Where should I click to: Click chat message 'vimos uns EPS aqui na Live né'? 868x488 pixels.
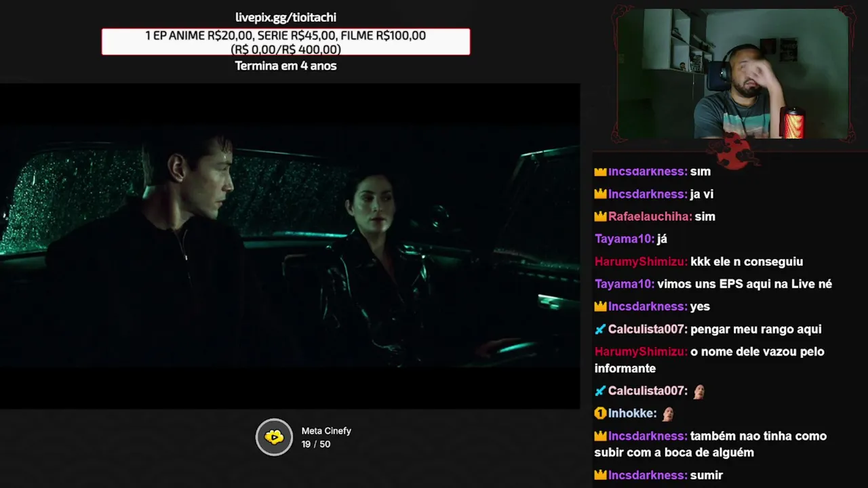(745, 284)
